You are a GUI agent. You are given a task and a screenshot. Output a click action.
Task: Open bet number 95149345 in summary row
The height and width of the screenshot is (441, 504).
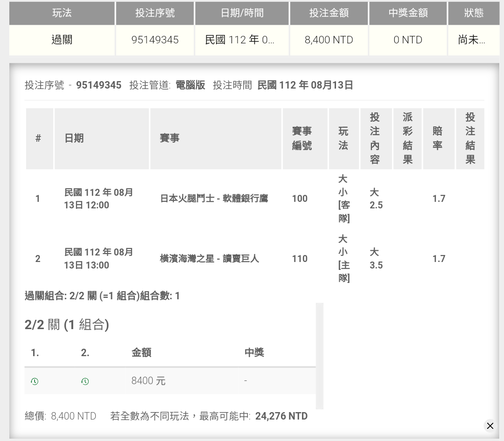click(x=155, y=40)
